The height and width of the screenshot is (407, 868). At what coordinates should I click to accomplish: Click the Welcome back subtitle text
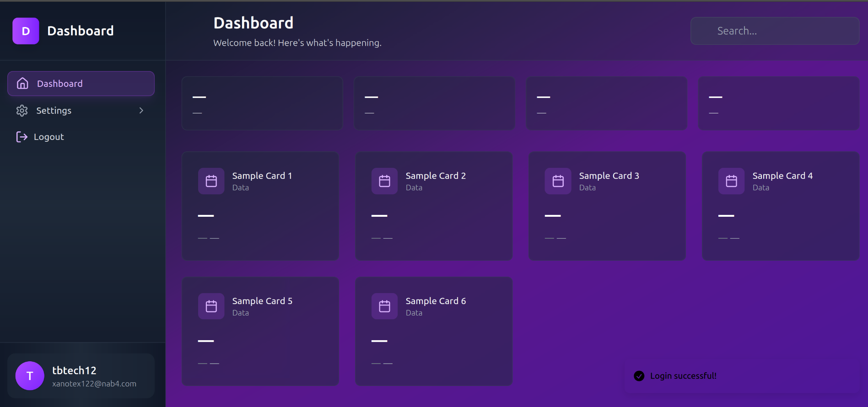297,43
